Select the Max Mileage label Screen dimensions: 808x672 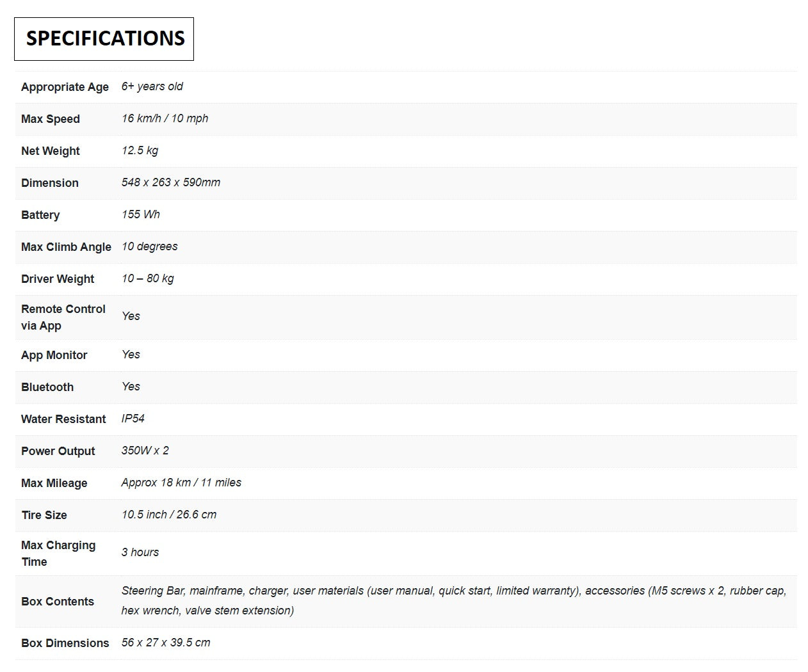(54, 483)
